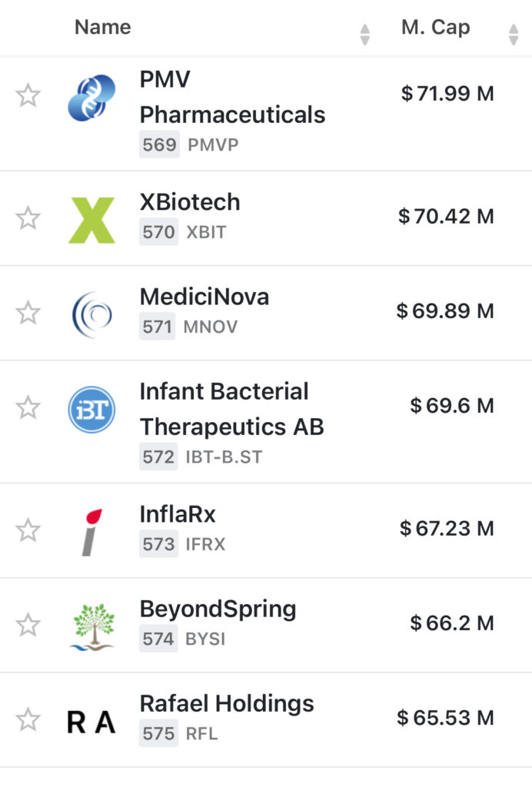
Task: Open the Infant Bacterial Therapeutics AB link
Action: click(231, 409)
